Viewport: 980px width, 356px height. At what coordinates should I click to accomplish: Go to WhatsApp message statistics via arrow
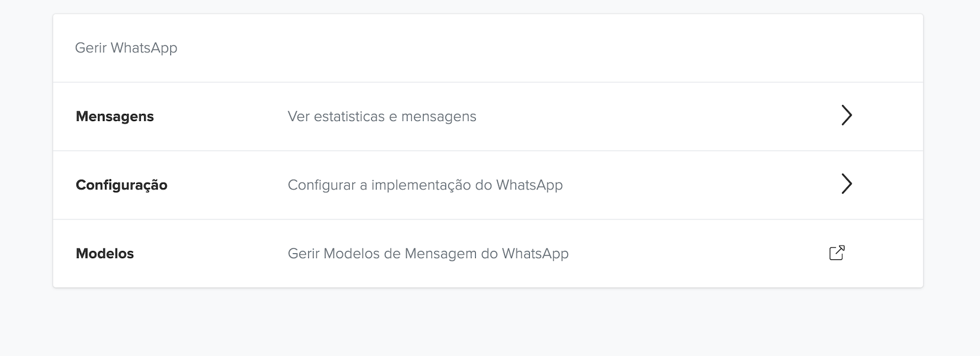[846, 115]
